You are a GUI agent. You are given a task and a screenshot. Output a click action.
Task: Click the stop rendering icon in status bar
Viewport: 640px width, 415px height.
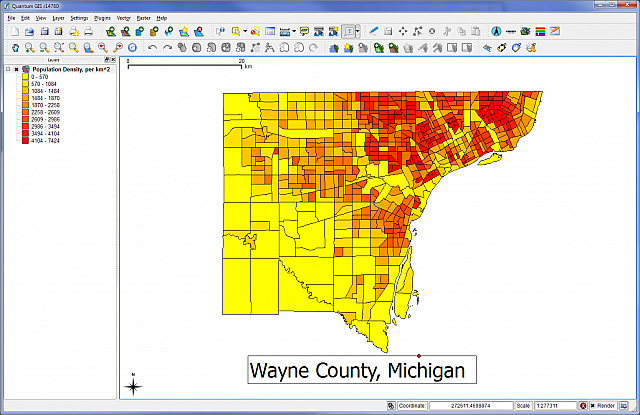point(583,406)
